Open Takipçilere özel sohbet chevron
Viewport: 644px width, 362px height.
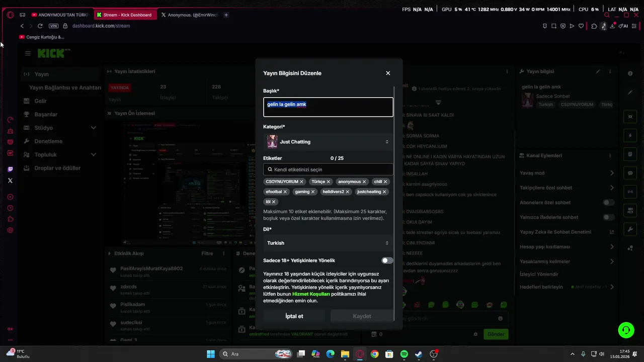coord(612,188)
